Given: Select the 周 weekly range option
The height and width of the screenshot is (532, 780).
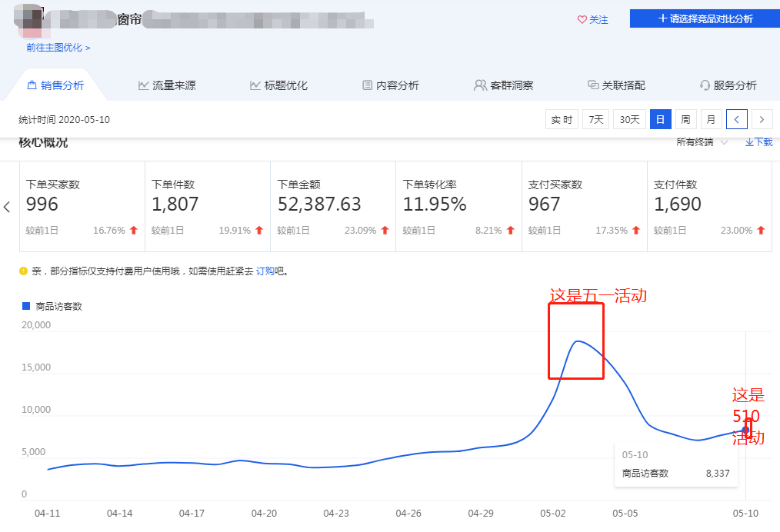Looking at the screenshot, I should [685, 119].
